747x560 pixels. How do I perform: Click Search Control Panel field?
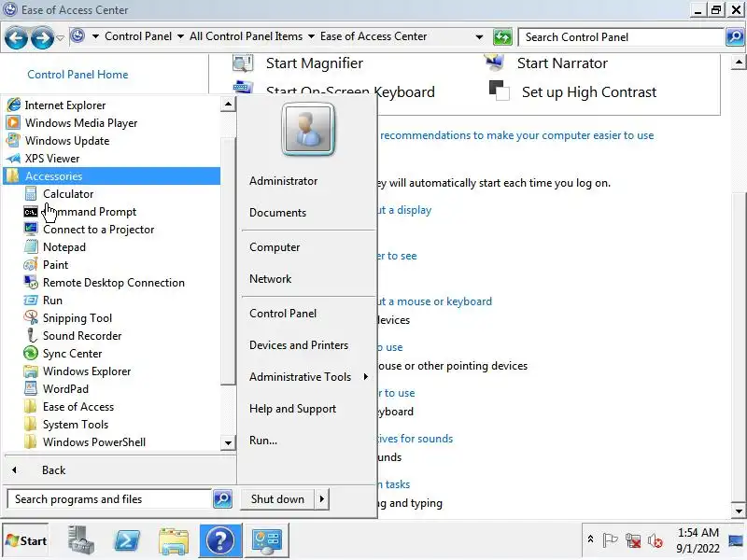[x=621, y=37]
